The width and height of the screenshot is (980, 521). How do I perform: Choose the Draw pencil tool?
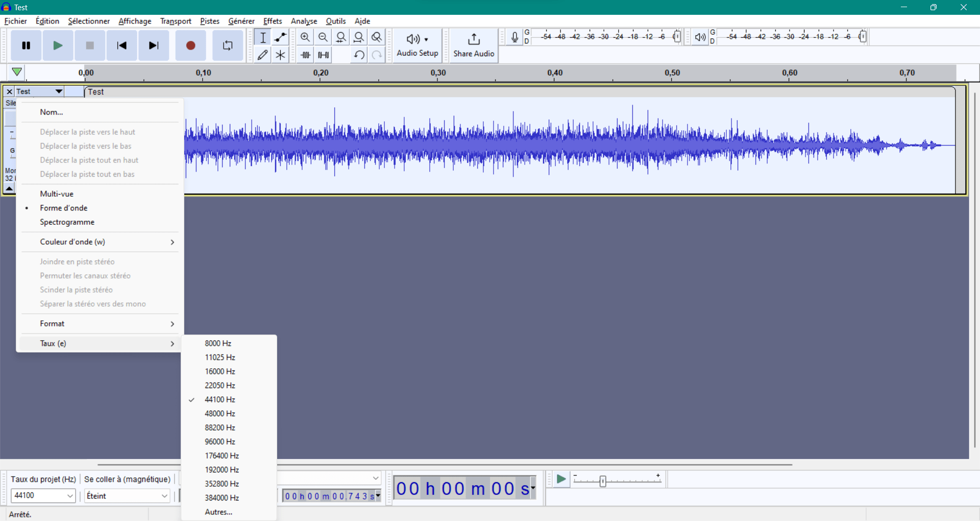(263, 55)
